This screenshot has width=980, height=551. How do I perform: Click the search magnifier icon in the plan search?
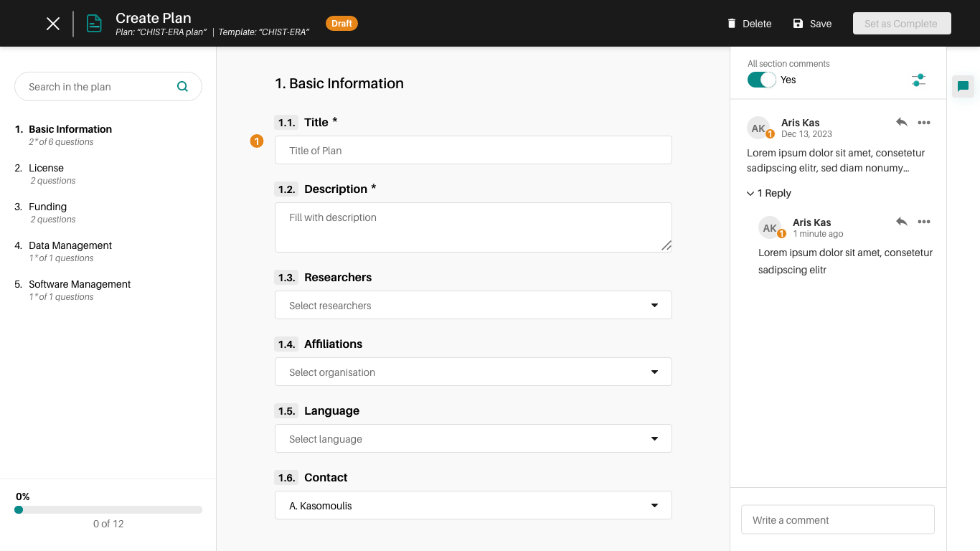183,86
